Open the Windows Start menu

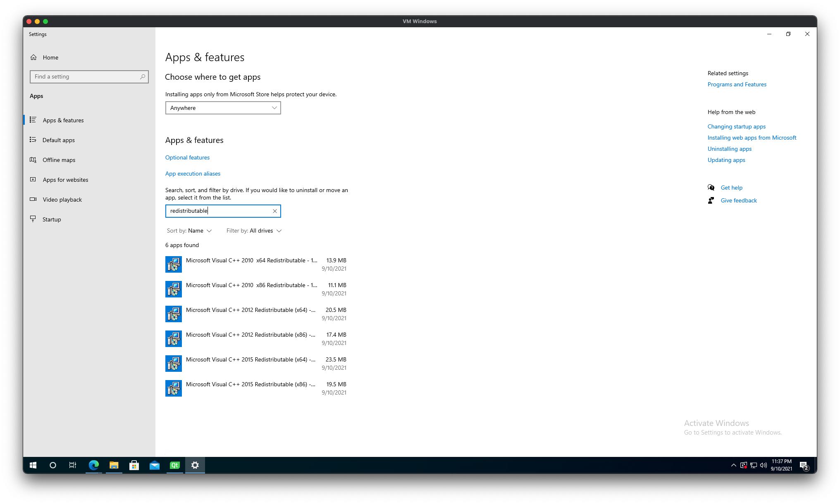[33, 465]
